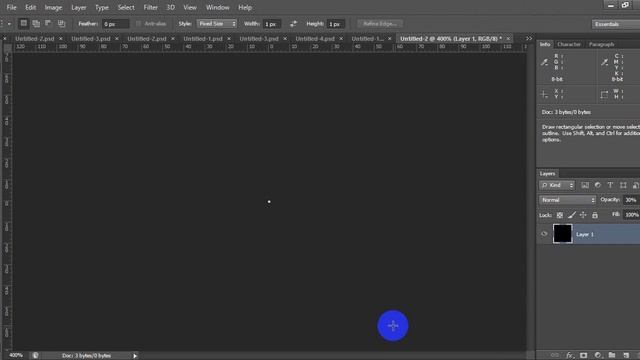Select the New selection mode icon
This screenshot has width=640, height=360.
[24, 24]
